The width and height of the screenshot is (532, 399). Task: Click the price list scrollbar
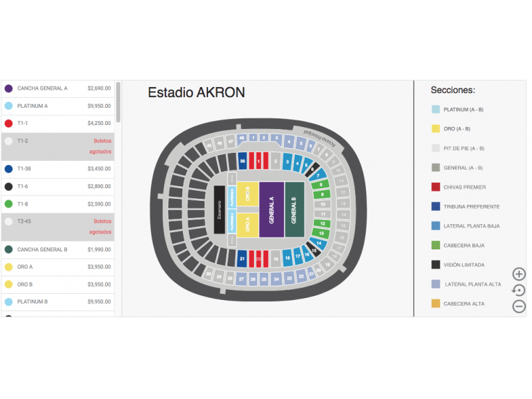[118, 102]
